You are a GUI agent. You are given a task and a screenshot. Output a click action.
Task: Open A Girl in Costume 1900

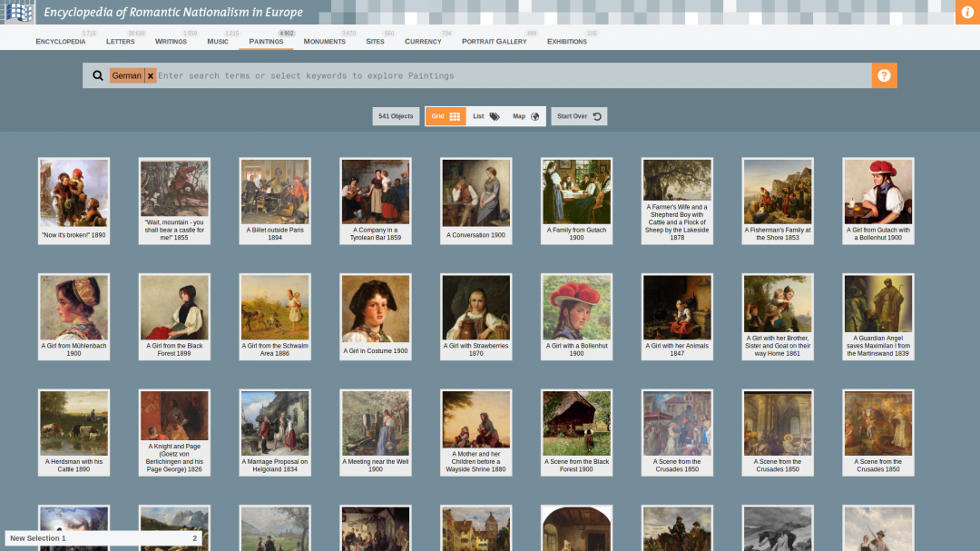tap(376, 317)
